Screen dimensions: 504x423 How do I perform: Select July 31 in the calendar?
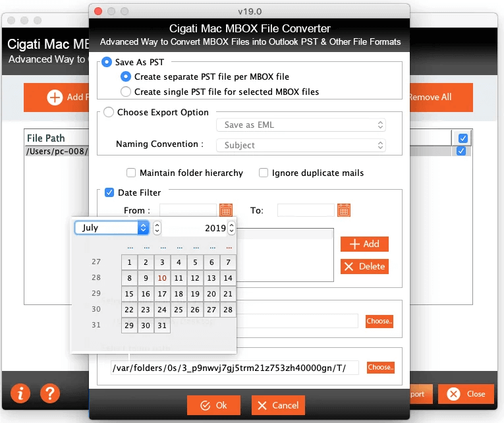162,325
